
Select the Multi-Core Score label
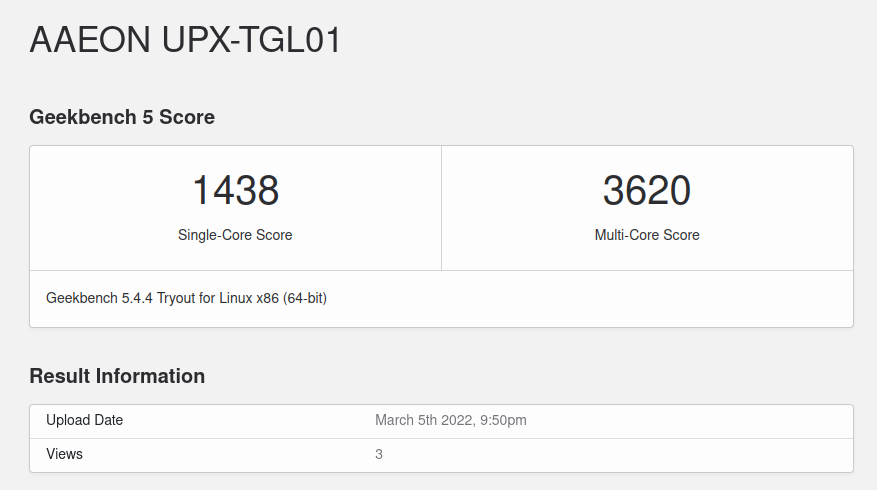click(x=647, y=235)
